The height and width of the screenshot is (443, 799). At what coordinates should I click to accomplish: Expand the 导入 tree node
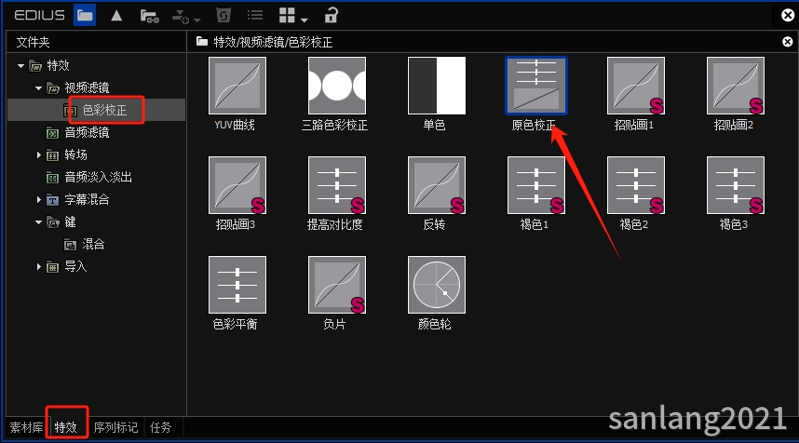coord(39,267)
